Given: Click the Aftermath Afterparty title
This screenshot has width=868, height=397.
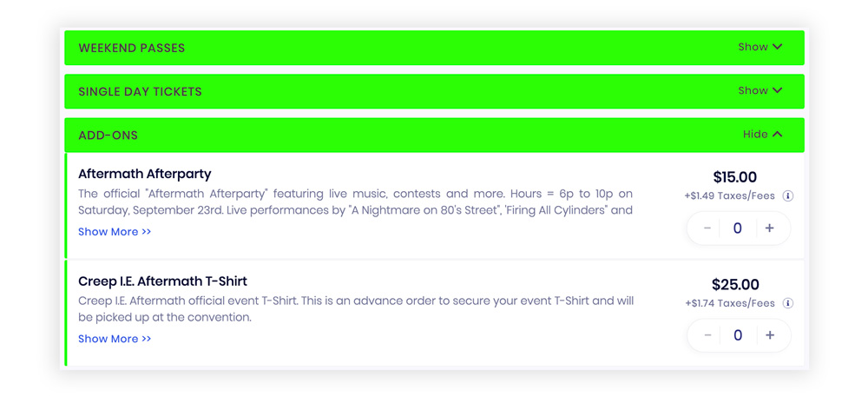Looking at the screenshot, I should (145, 174).
